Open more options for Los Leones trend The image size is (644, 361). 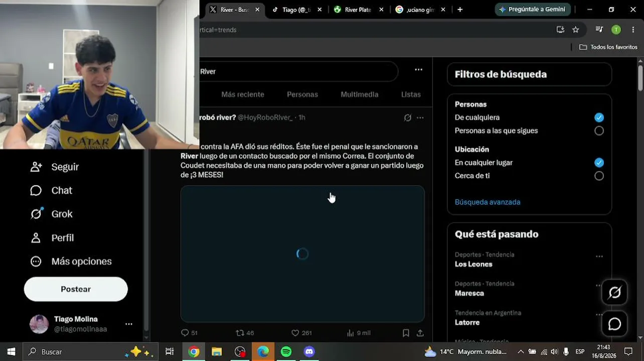599,256
